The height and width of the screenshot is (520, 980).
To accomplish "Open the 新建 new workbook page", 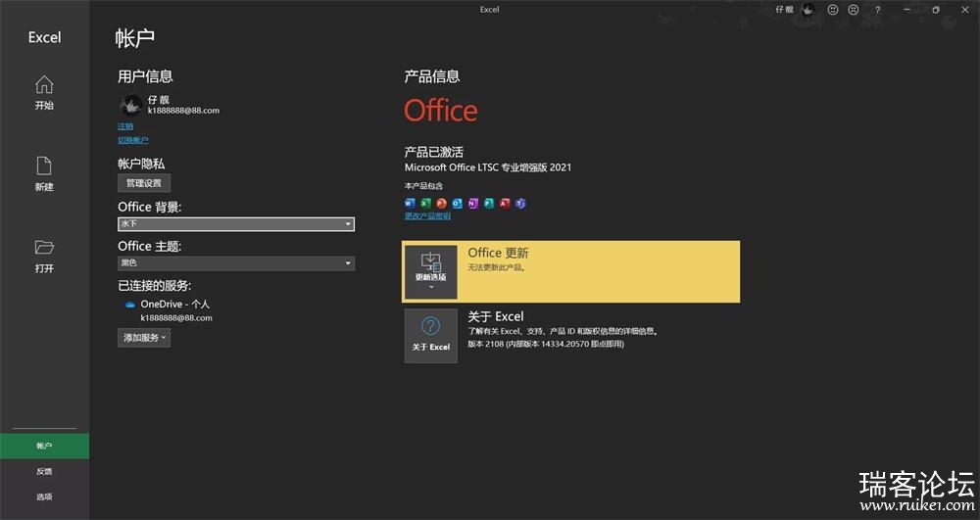I will click(44, 173).
